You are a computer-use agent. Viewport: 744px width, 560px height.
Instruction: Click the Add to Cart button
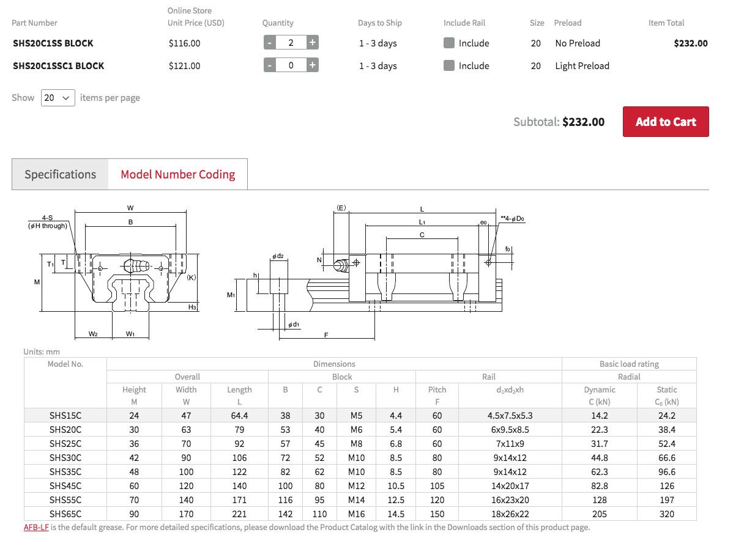666,122
